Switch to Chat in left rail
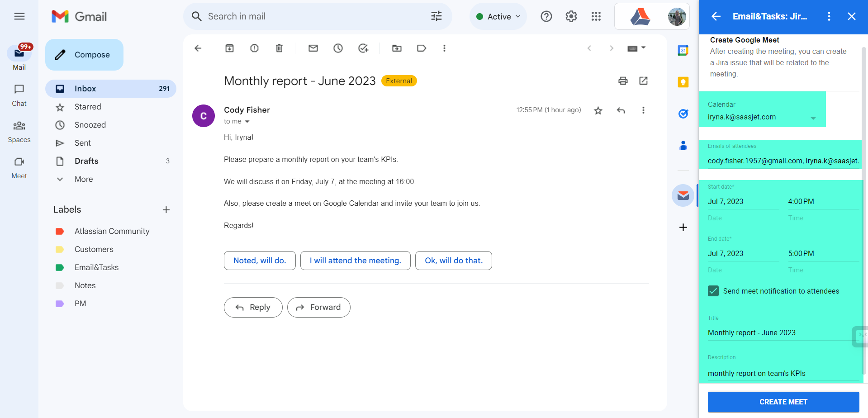 coord(19,95)
